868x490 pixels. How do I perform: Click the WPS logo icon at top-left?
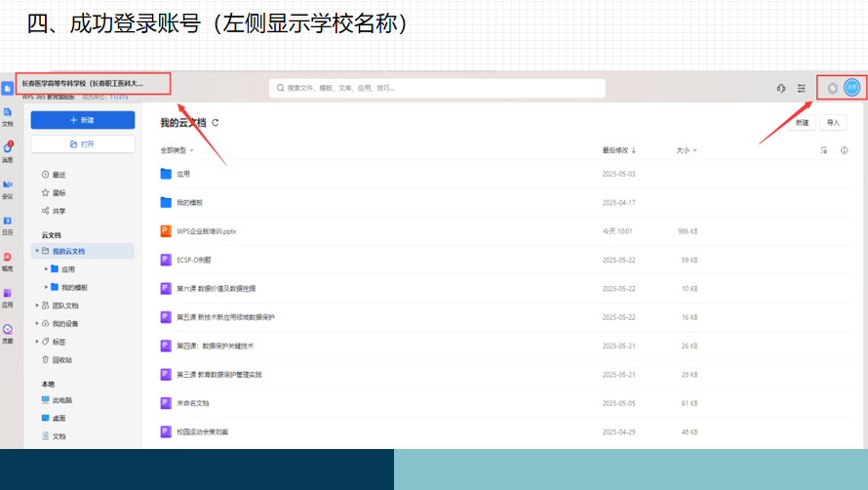[7, 88]
